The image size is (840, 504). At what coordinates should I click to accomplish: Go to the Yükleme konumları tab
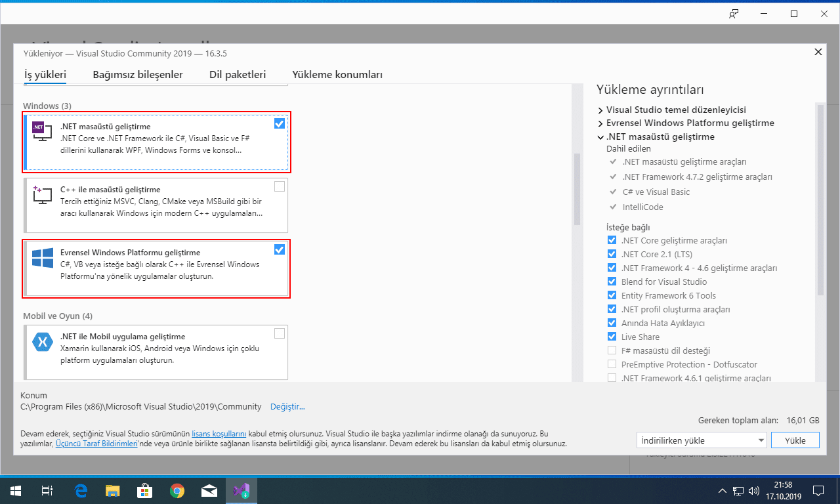337,75
